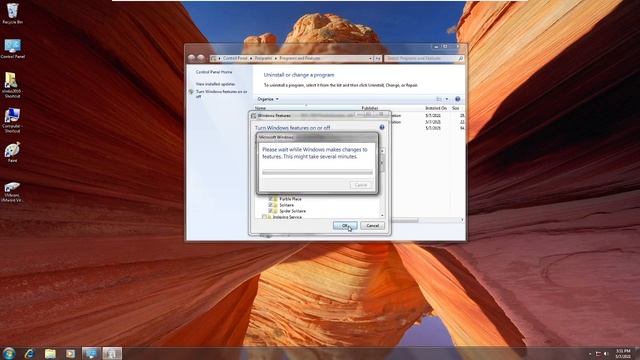The image size is (640, 360).
Task: Click the help icon in Windows Features dialog
Action: 382,127
